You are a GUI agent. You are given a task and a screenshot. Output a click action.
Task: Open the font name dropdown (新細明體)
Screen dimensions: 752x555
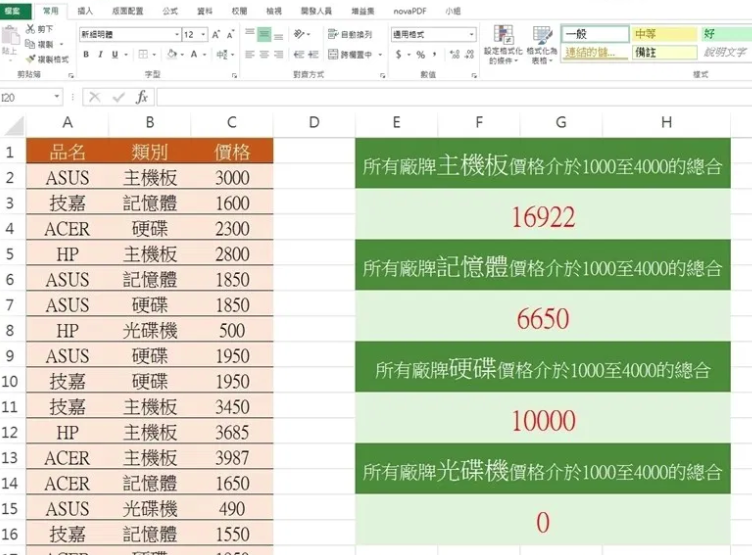(177, 35)
